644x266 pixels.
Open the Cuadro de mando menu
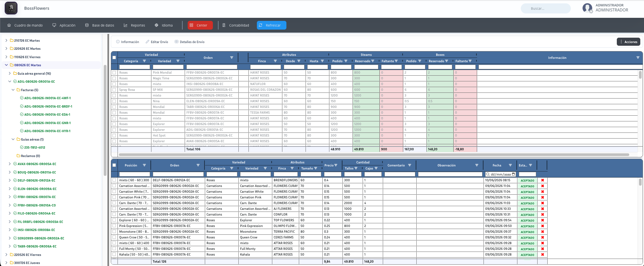pyautogui.click(x=25, y=25)
